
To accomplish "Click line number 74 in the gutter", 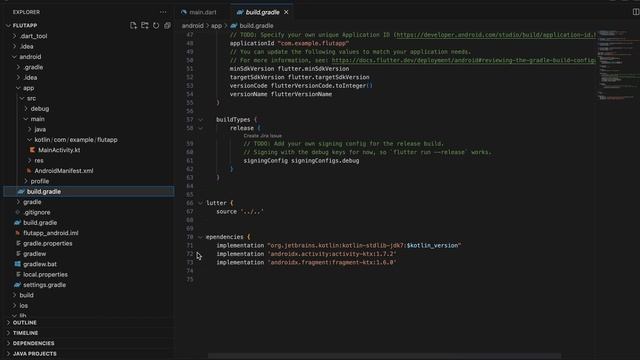I will point(190,271).
